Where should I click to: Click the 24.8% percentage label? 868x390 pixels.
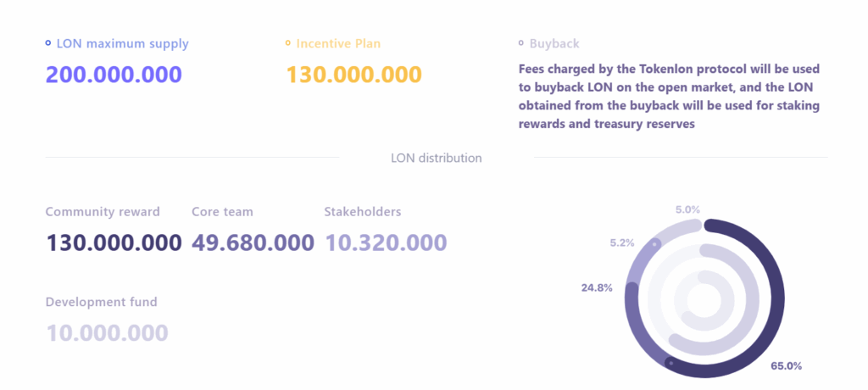click(x=597, y=287)
